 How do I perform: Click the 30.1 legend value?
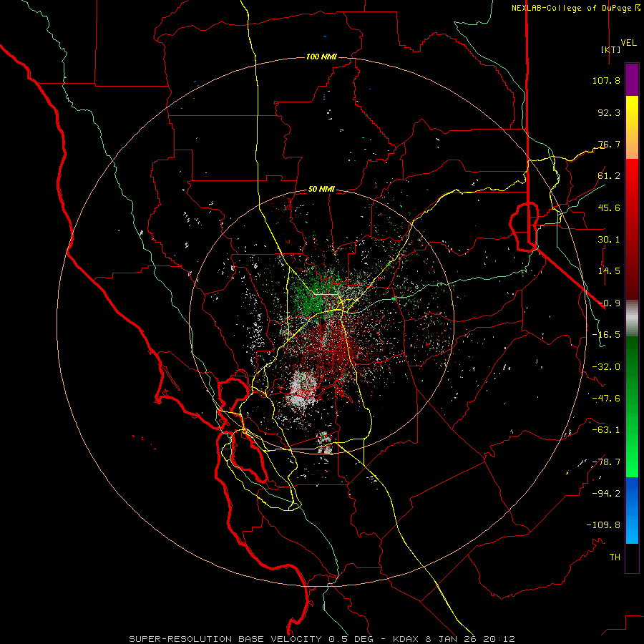coord(609,240)
